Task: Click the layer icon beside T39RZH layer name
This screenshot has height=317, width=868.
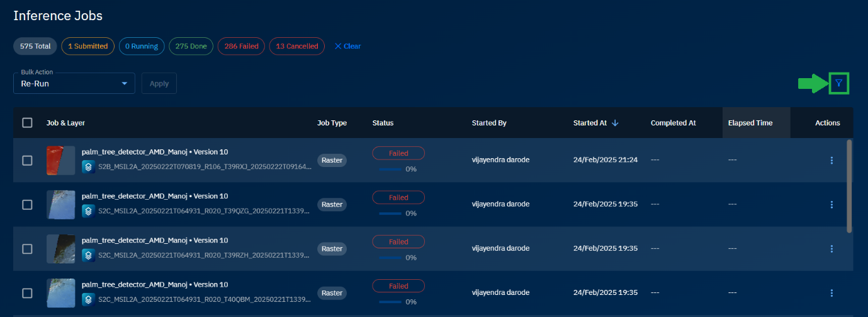Action: pyautogui.click(x=89, y=255)
